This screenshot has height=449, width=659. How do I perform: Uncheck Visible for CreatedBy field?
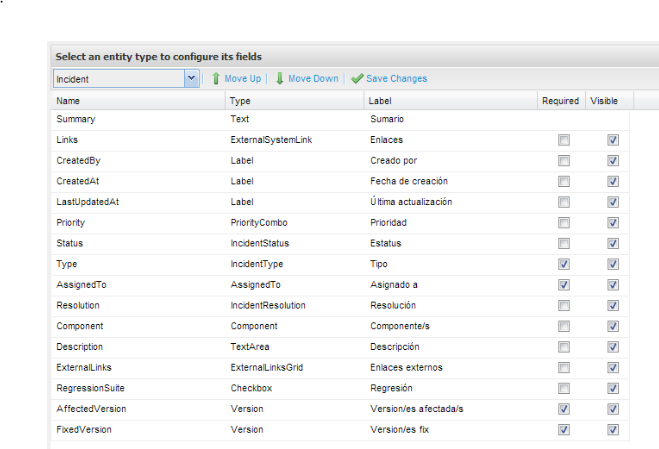tap(612, 160)
